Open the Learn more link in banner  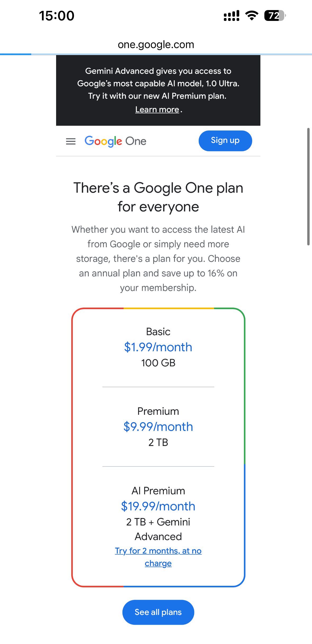(x=157, y=110)
